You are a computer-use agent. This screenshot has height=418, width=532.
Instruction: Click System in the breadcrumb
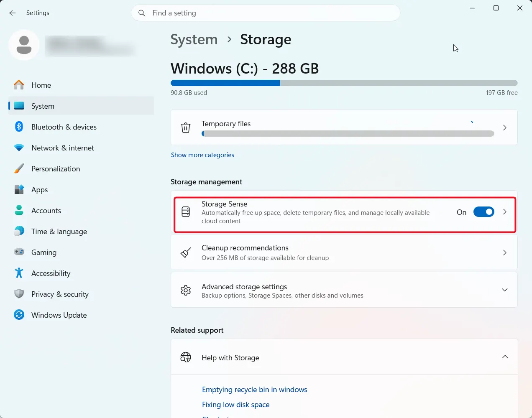[194, 39]
